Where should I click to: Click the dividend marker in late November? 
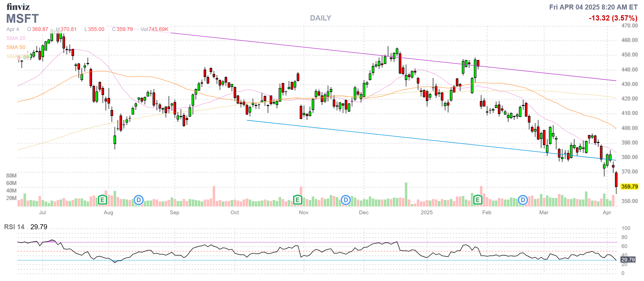point(346,200)
